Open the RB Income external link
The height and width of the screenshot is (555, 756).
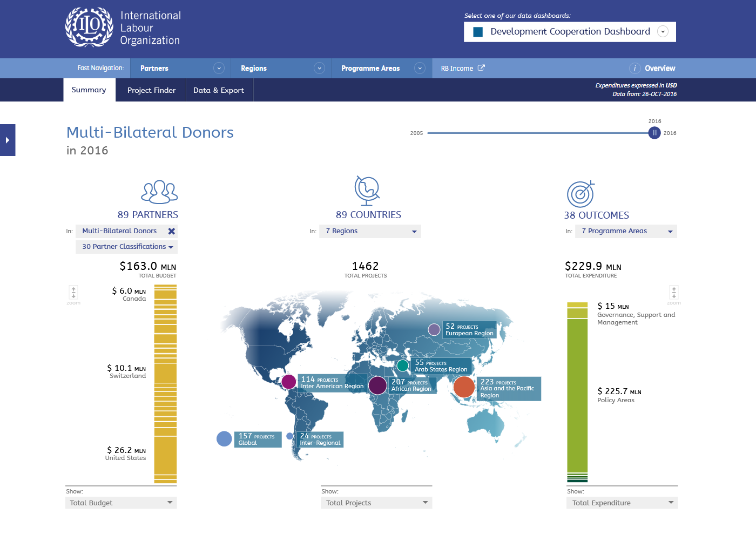pos(463,69)
